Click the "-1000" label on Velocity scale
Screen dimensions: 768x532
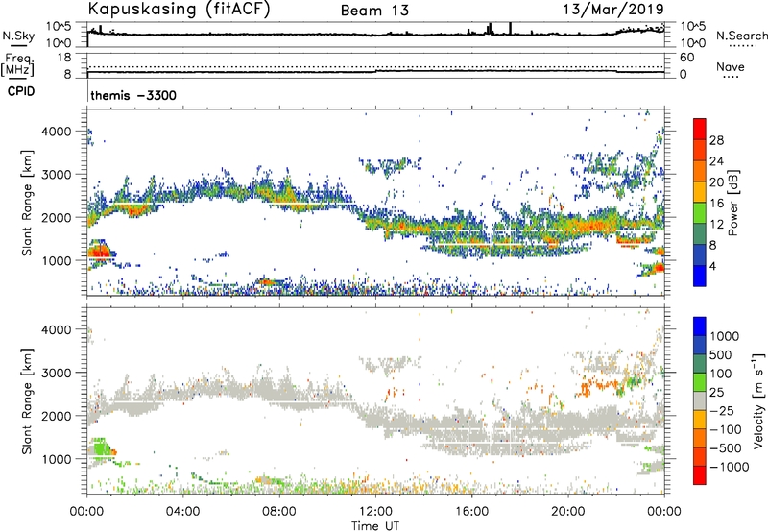coord(729,467)
